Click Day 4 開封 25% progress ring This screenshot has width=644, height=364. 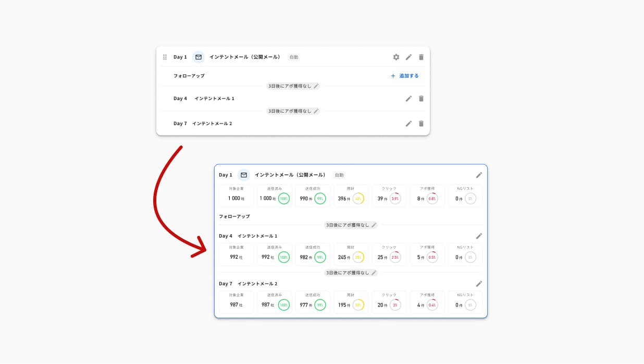click(358, 257)
